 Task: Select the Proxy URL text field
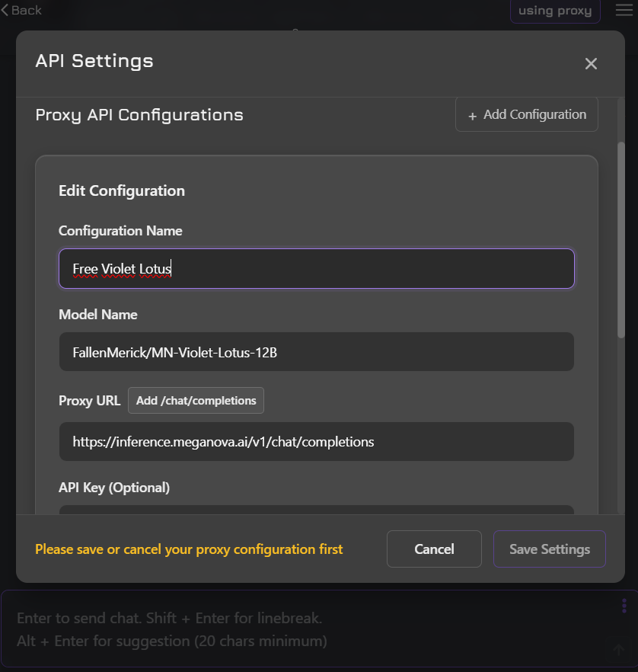[316, 442]
